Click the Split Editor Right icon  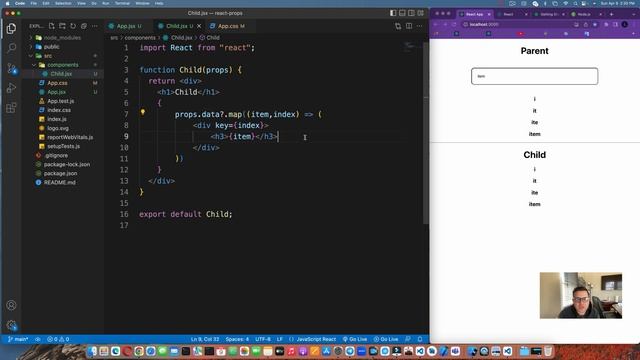point(409,26)
